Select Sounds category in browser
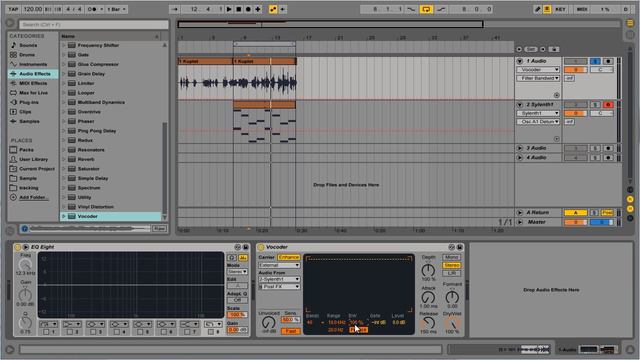The height and width of the screenshot is (360, 640). [28, 45]
